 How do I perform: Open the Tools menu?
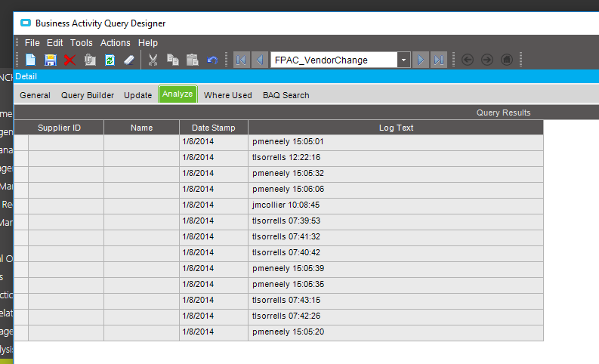81,43
